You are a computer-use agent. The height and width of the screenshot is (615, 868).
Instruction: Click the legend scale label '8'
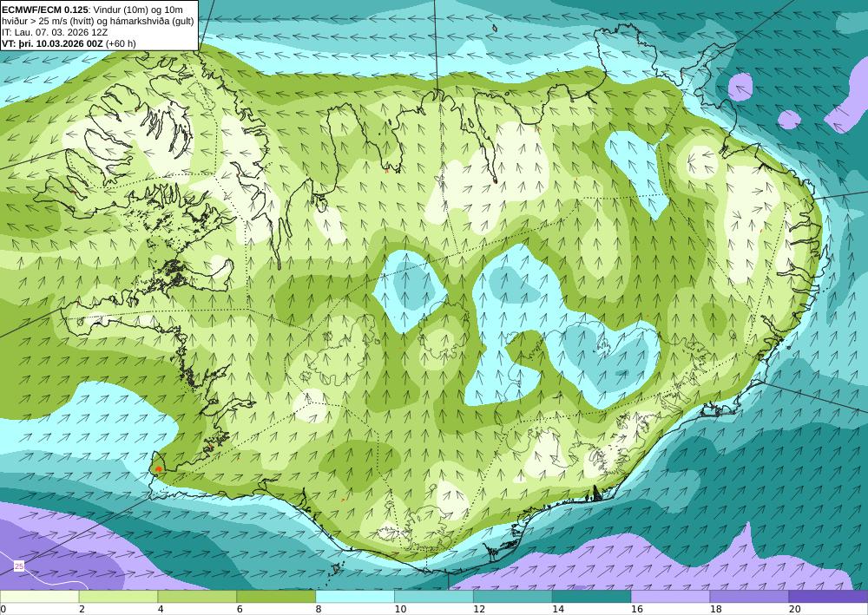click(x=319, y=609)
